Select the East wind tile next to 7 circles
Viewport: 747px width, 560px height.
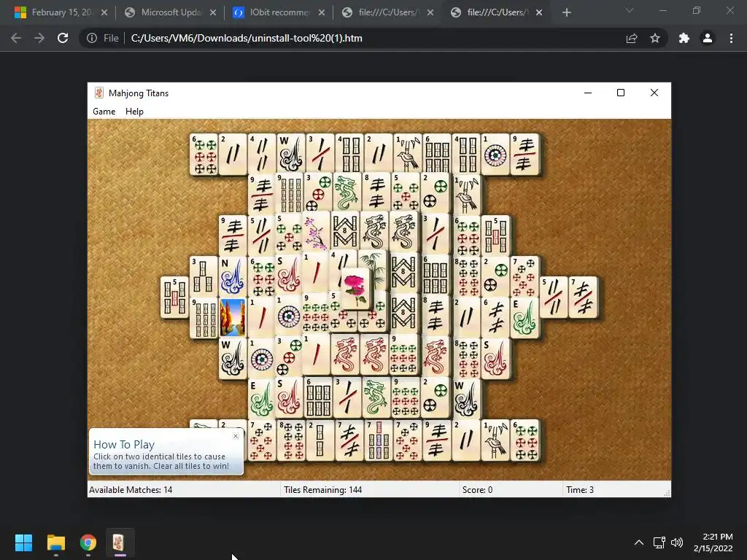pyautogui.click(x=524, y=317)
